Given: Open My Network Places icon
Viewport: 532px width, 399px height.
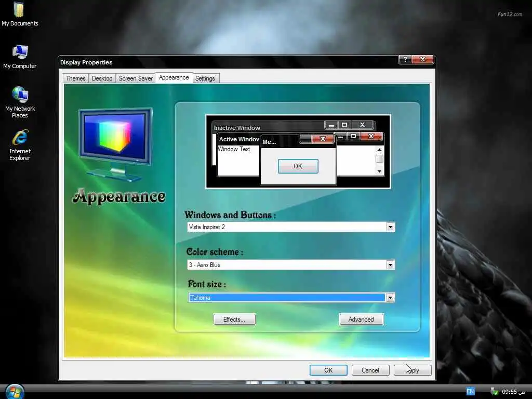Looking at the screenshot, I should (20, 102).
